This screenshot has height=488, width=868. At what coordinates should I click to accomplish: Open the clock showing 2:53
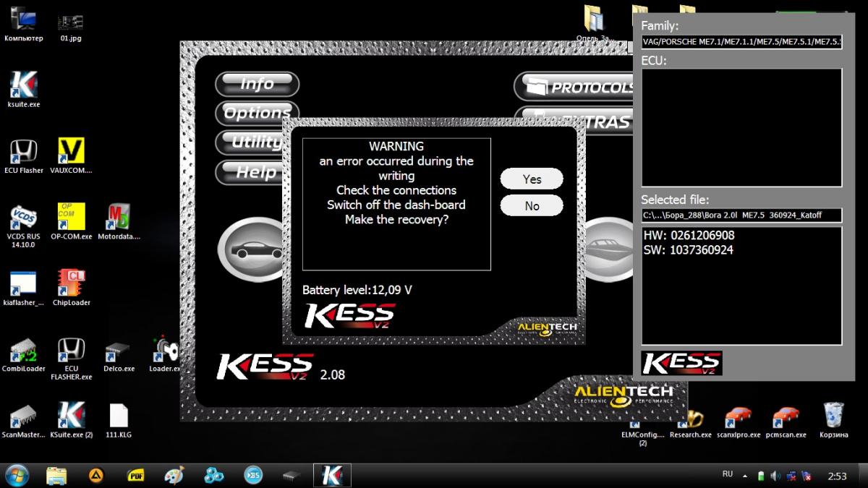click(837, 476)
